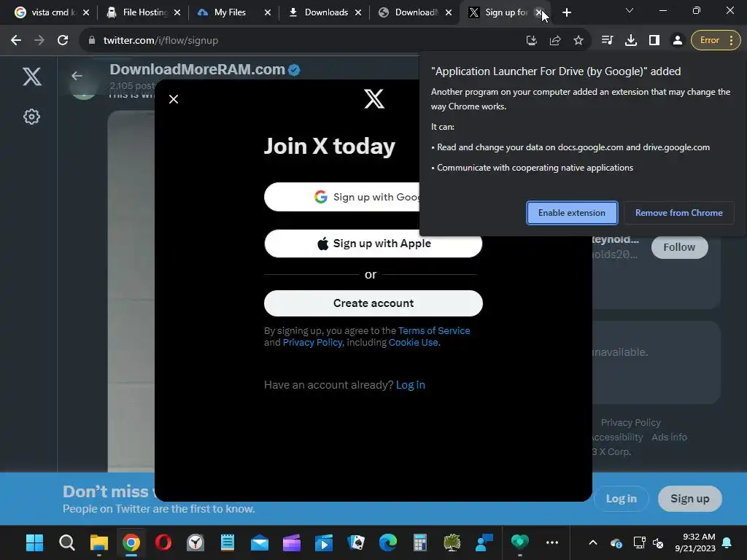Screen dimensions: 747x560
Task: Show hidden system tray icons
Action: click(x=592, y=542)
